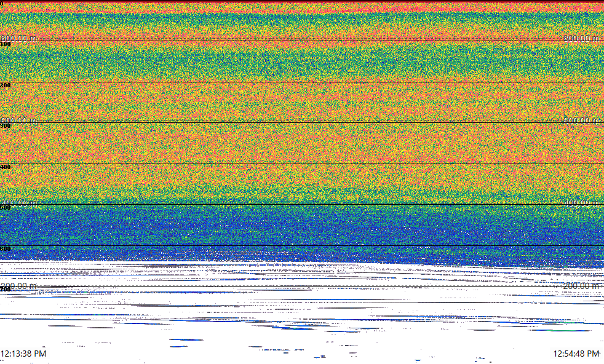604x364 pixels.
Task: Pick the right-side 400.00 m range label
Action: tap(581, 203)
